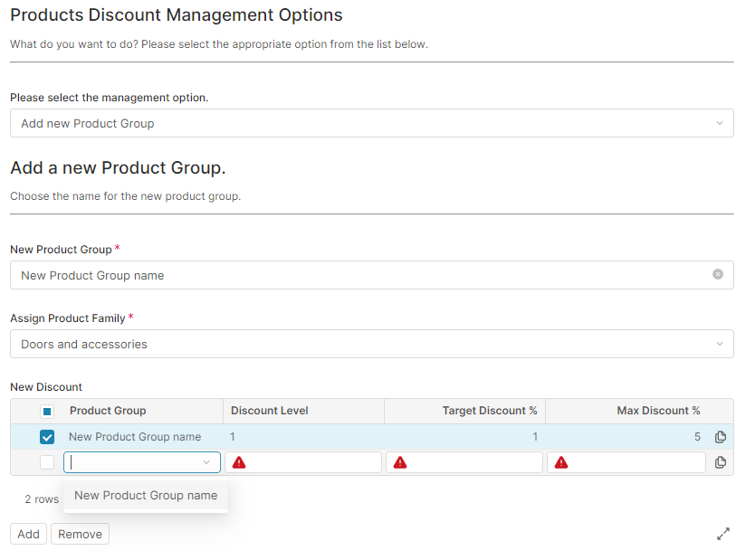Sort by Target Discount % column header
This screenshot has width=746, height=560.
(x=490, y=411)
